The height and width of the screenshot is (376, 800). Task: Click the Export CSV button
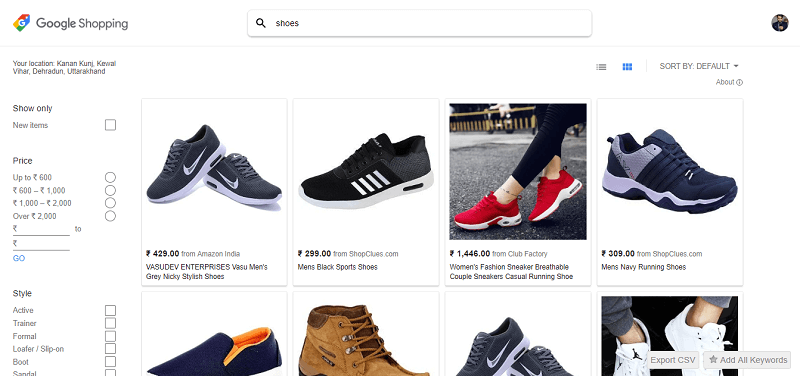click(x=672, y=360)
